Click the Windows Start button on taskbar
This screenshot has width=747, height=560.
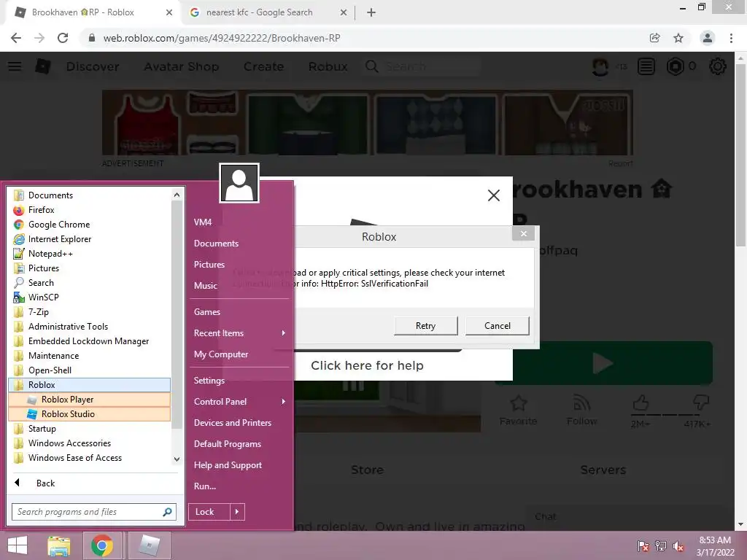pyautogui.click(x=18, y=545)
